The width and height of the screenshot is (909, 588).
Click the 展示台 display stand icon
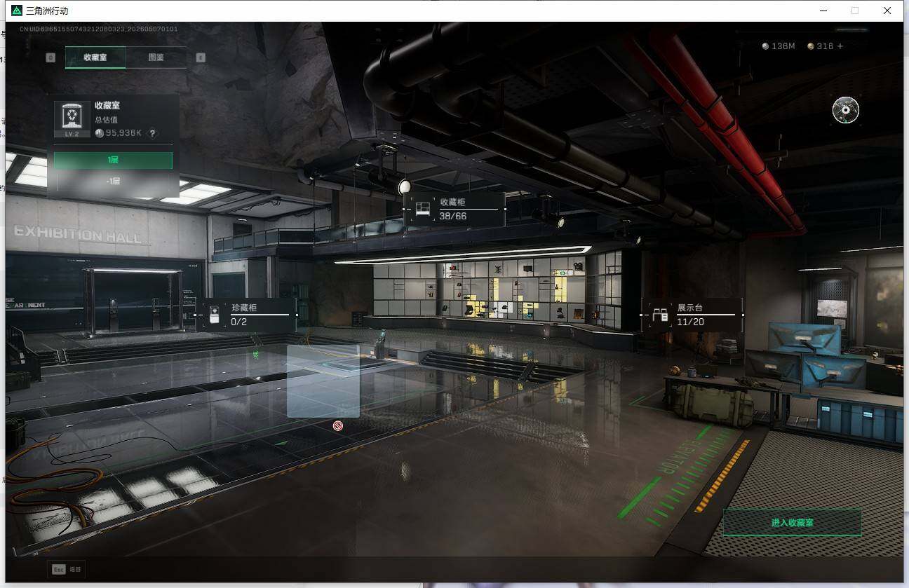(660, 315)
